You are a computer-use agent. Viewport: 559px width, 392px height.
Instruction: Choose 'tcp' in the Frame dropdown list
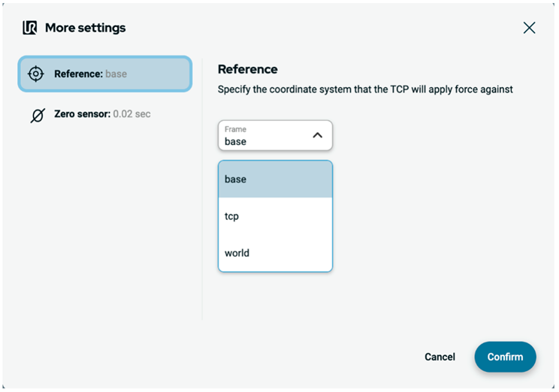pyautogui.click(x=275, y=216)
